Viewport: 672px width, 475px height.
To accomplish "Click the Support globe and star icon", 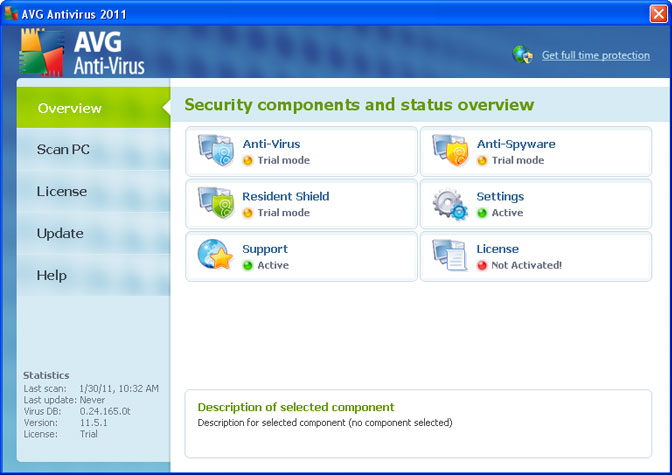I will point(215,255).
